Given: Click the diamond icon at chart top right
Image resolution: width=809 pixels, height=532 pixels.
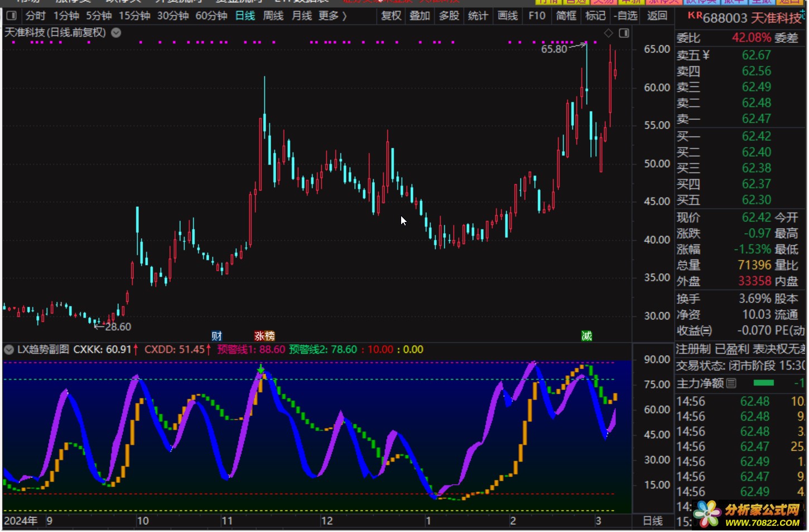Looking at the screenshot, I should tap(608, 33).
